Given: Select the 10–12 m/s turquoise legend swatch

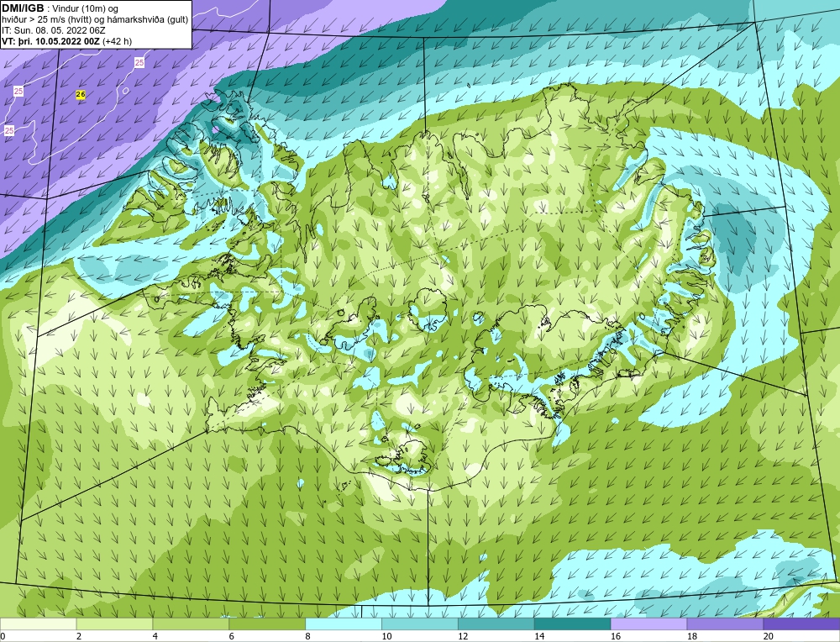Looking at the screenshot, I should pyautogui.click(x=420, y=624).
